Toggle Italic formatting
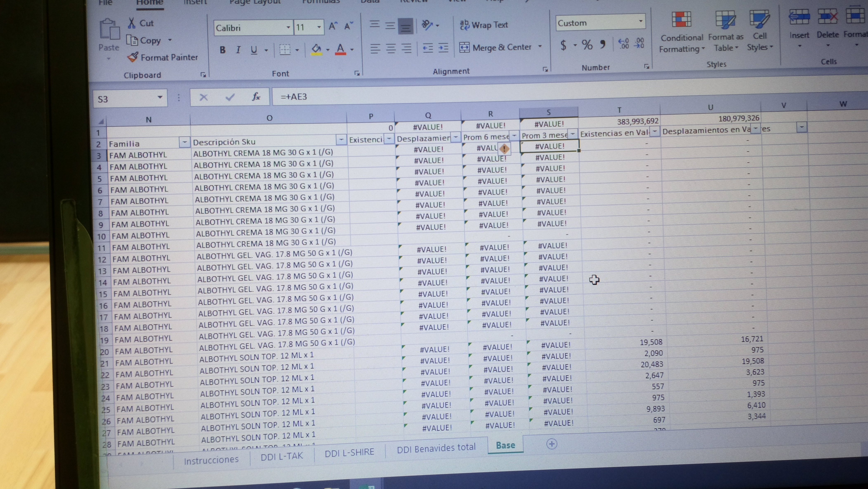868x489 pixels. (238, 50)
